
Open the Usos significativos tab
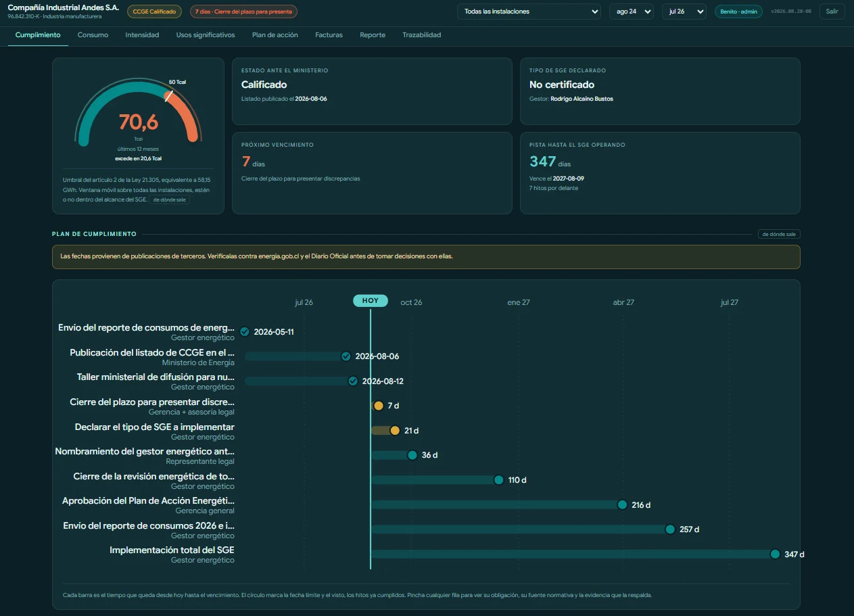tap(206, 35)
